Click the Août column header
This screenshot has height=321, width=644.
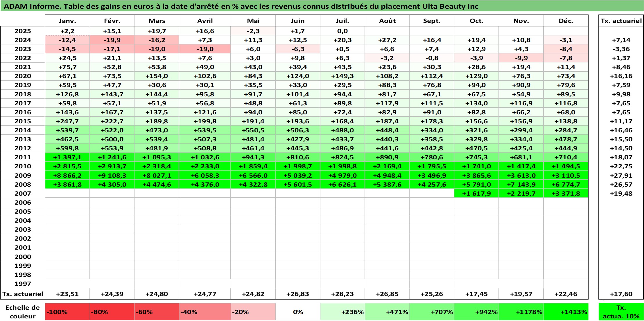point(387,21)
